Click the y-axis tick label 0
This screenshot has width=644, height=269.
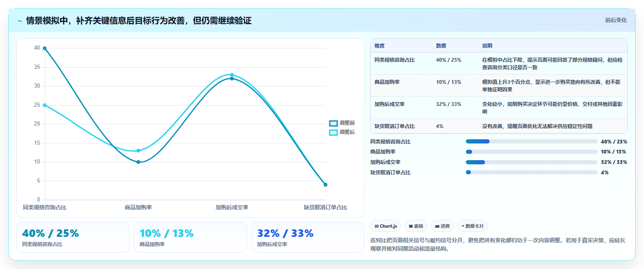click(39, 200)
